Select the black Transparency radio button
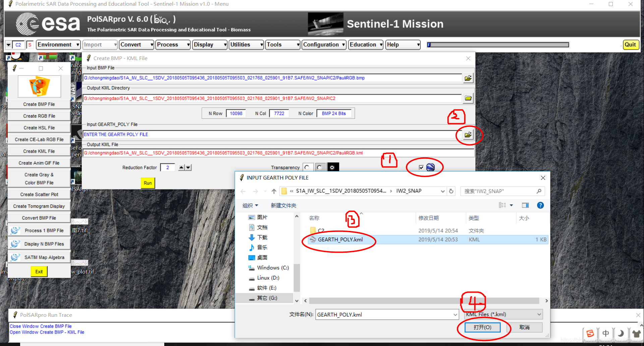Viewport: 644px width, 346px height. click(332, 167)
